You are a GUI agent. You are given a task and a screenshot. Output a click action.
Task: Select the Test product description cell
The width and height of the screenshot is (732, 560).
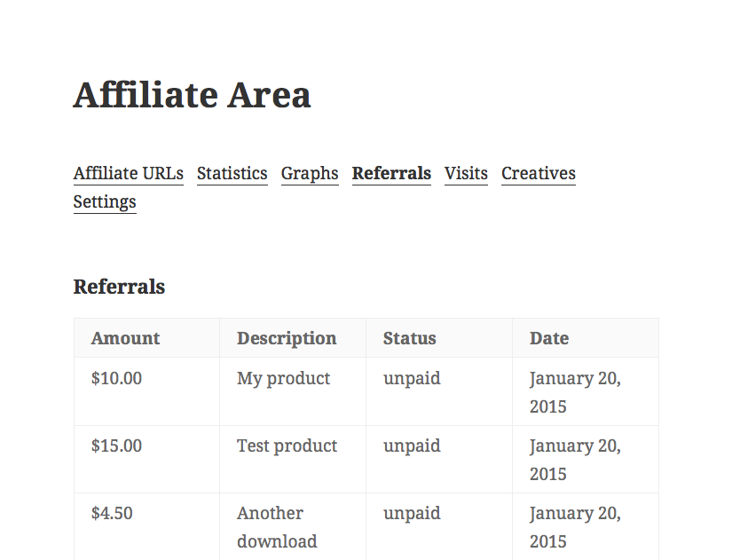click(x=293, y=459)
